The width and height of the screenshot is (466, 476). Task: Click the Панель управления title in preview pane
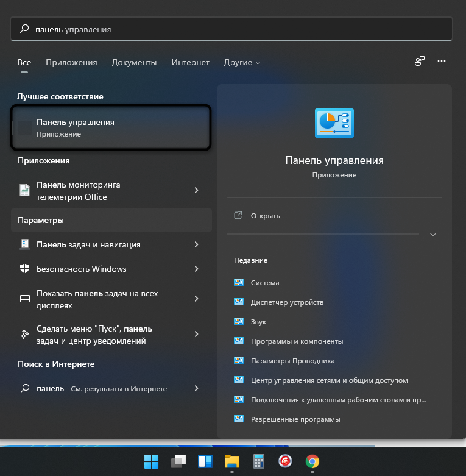334,160
